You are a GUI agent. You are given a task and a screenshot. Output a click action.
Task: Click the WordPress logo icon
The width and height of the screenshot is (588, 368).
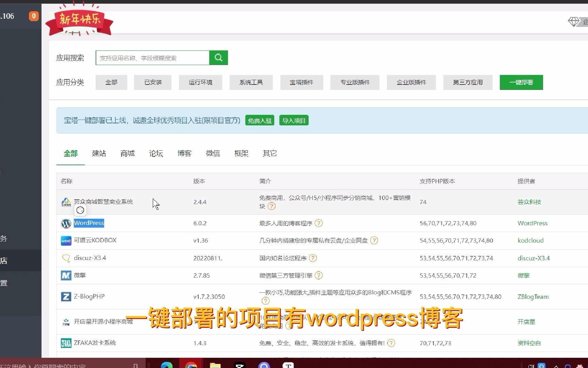[66, 223]
